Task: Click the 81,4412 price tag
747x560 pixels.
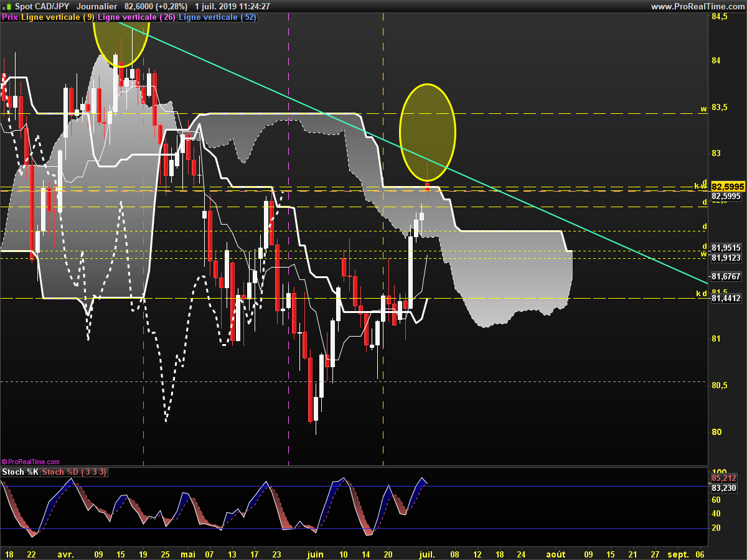Action: tap(726, 299)
